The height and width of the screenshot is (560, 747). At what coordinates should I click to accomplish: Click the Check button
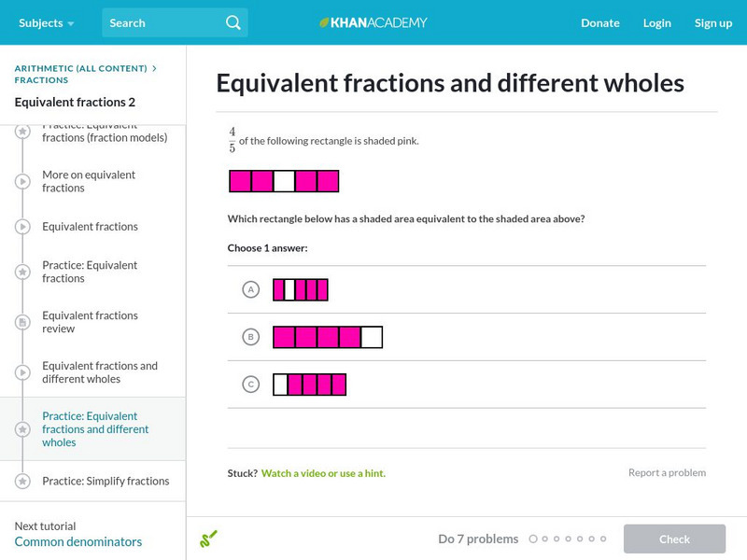[674, 539]
